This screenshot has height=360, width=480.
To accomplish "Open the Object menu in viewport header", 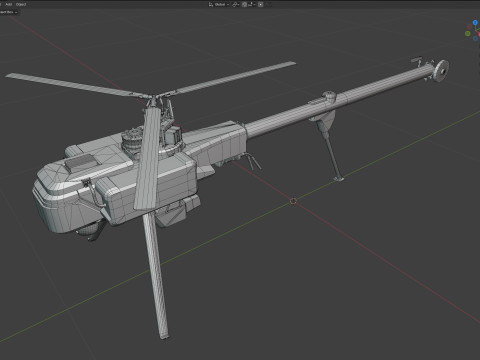I will pyautogui.click(x=21, y=4).
